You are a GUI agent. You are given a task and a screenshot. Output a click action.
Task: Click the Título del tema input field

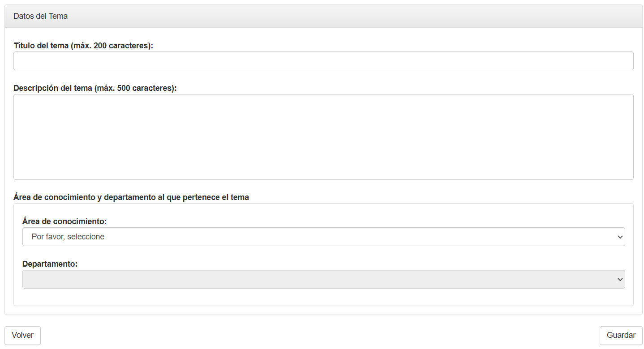click(x=323, y=61)
